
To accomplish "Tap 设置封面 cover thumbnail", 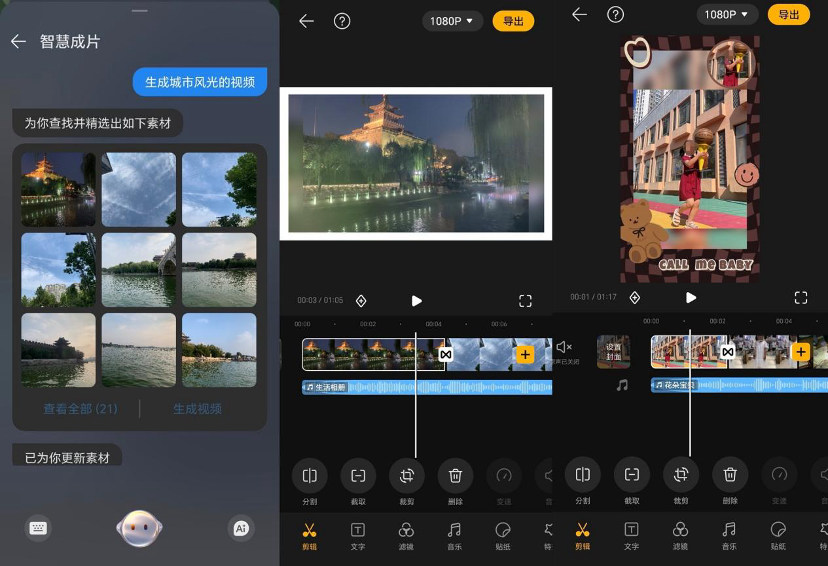I will click(613, 352).
